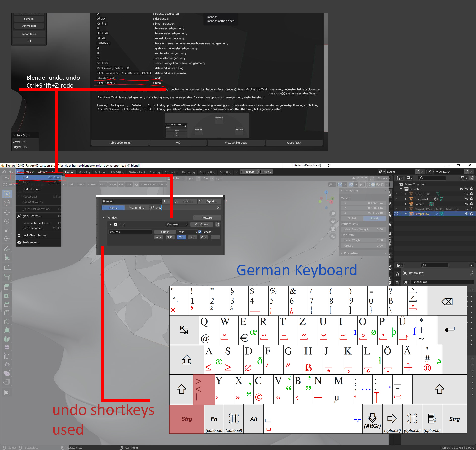The width and height of the screenshot is (476, 450).
Task: Uncheck Collection exclude checkbox in outliner
Action: pos(462,189)
